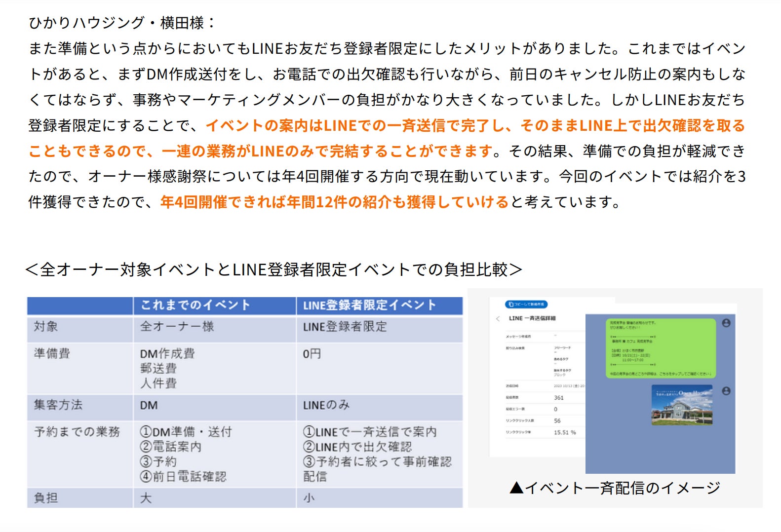Click the link click count value 56
Image resolution: width=781 pixels, height=532 pixels.
tap(557, 420)
